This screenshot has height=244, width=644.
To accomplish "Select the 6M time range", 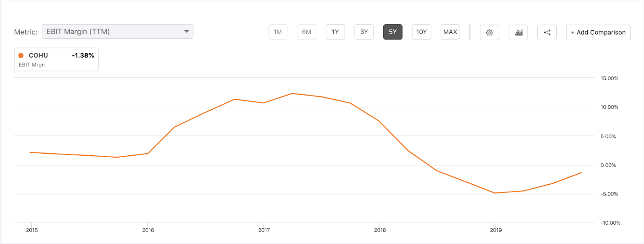I will coord(307,31).
